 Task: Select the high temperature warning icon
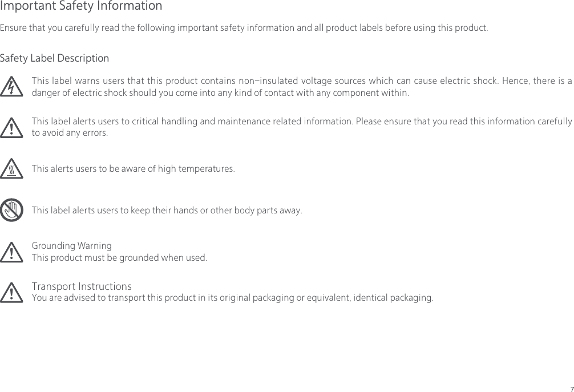11,169
